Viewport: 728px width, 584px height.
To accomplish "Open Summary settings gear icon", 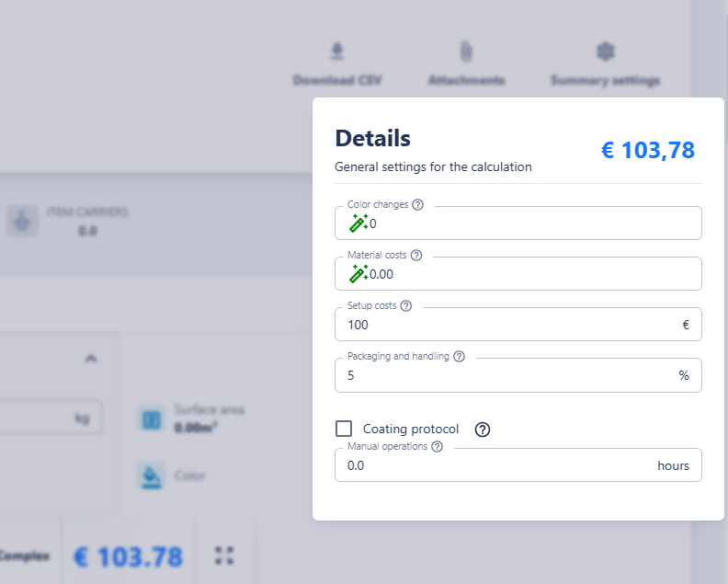I will point(605,52).
